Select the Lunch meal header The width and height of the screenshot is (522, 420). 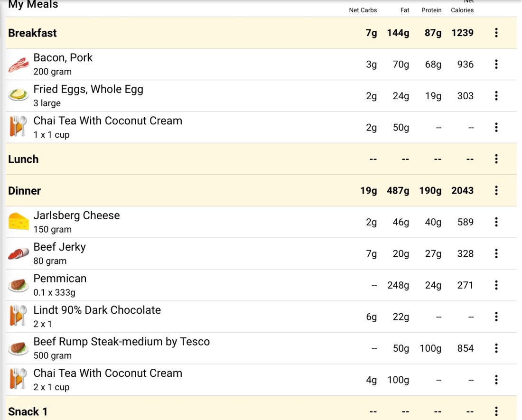[x=23, y=159]
